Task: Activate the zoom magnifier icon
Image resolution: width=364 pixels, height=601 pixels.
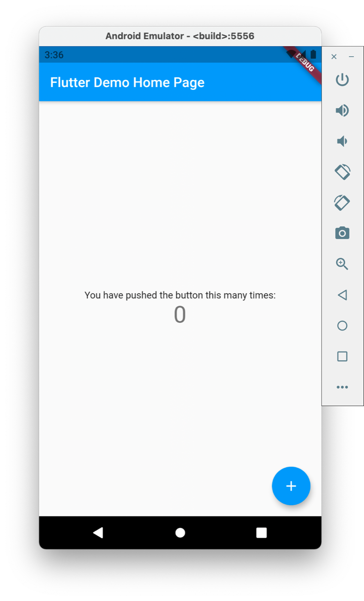Action: click(x=342, y=264)
